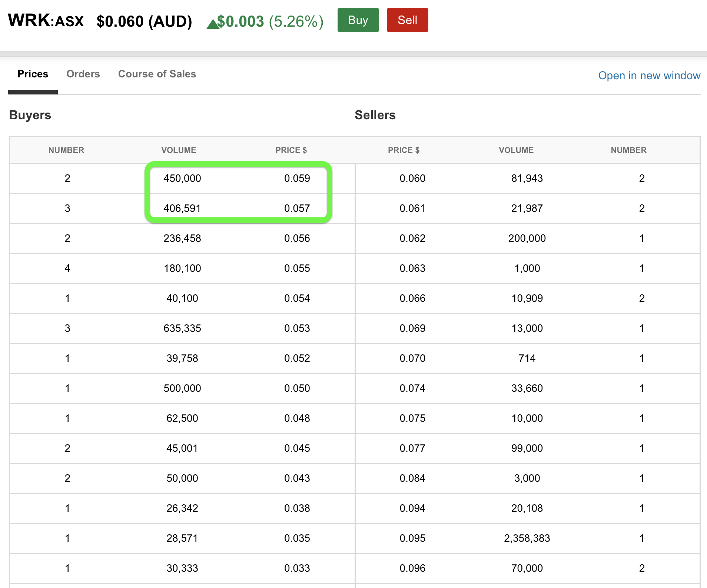Viewport: 707px width, 588px height.
Task: Select sellers volume 1,000
Action: pos(527,268)
